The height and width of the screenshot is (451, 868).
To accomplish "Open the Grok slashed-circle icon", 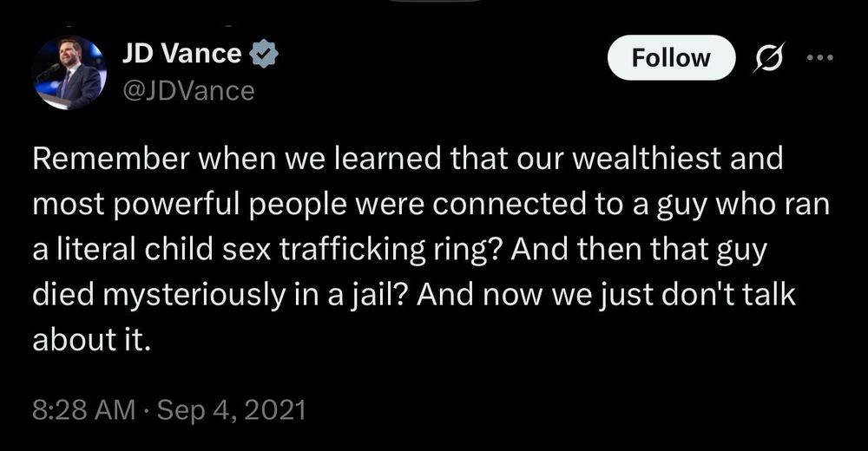I will click(x=768, y=58).
